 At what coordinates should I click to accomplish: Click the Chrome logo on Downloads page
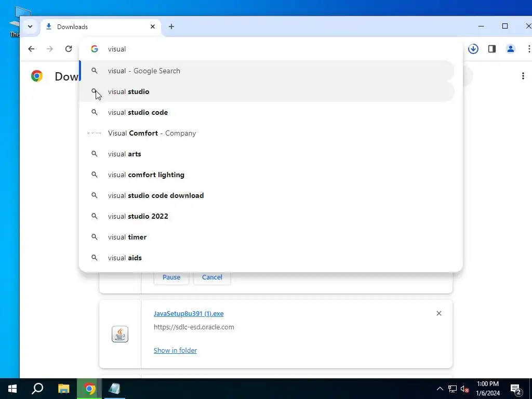click(37, 76)
